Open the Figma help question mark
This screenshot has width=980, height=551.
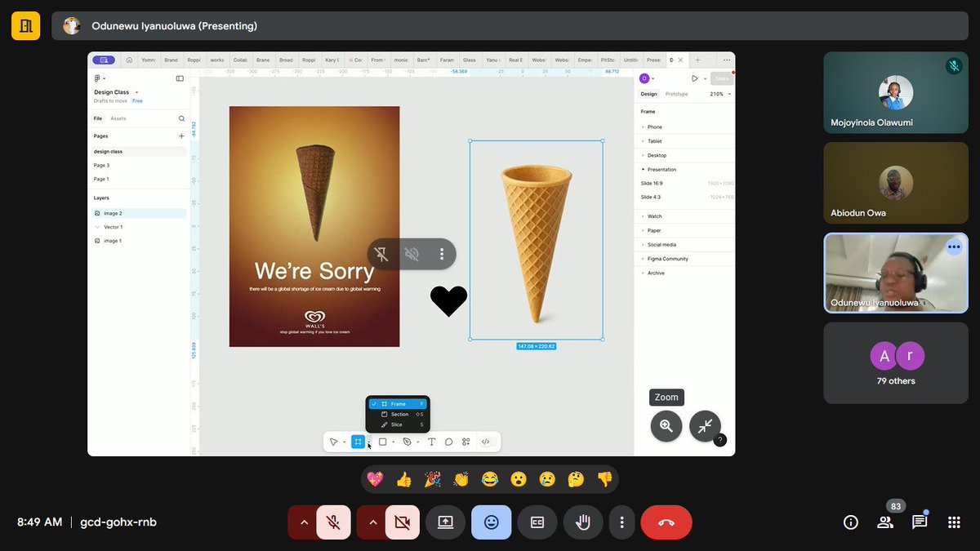tap(719, 440)
